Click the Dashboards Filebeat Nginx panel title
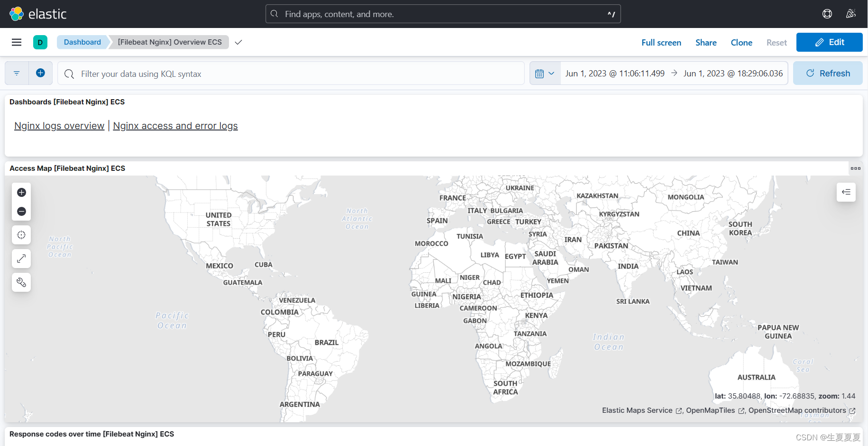The width and height of the screenshot is (868, 446). (67, 102)
